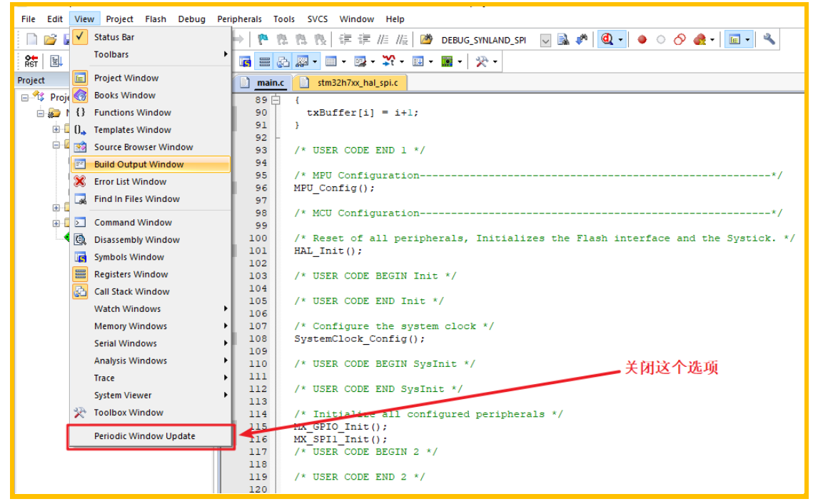
Task: Click the comment selection toolbar icon
Action: pyautogui.click(x=383, y=39)
